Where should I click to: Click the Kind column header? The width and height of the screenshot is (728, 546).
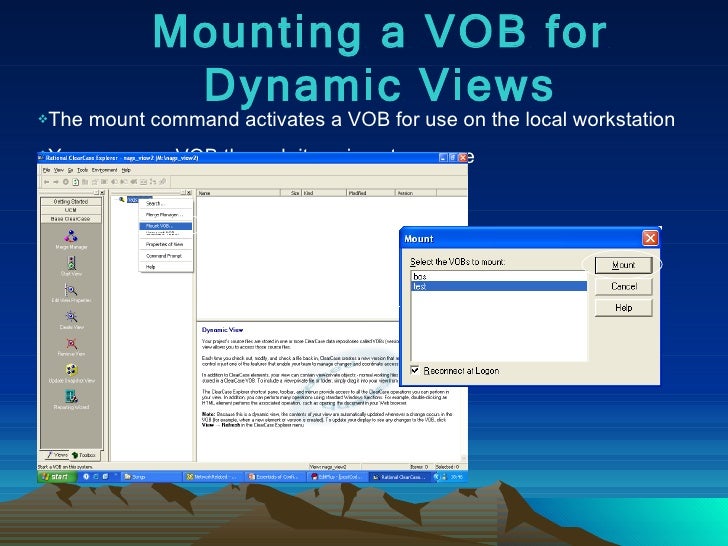click(x=324, y=193)
